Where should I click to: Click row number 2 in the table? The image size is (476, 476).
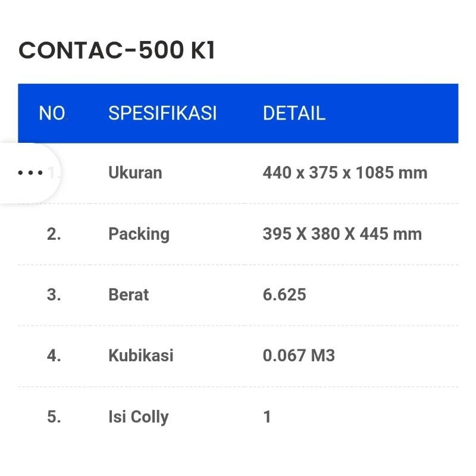pos(54,234)
